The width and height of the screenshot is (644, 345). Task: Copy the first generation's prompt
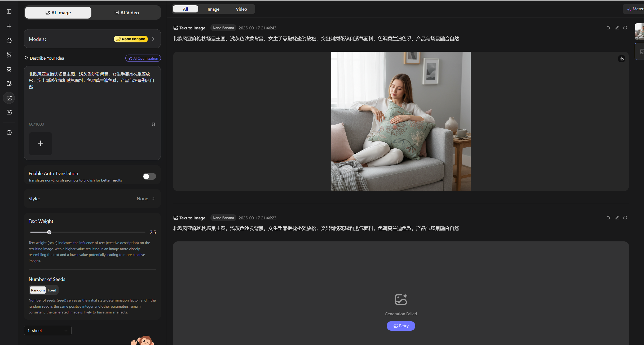point(608,28)
